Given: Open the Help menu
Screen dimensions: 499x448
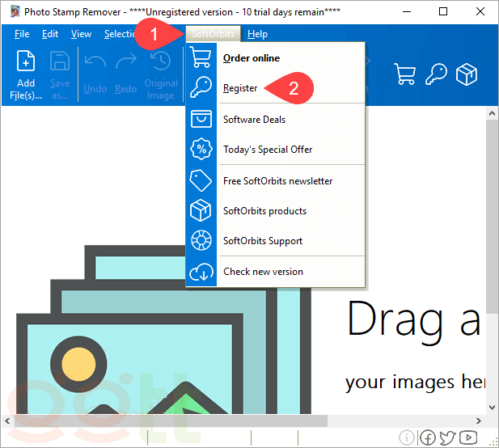Looking at the screenshot, I should 257,34.
